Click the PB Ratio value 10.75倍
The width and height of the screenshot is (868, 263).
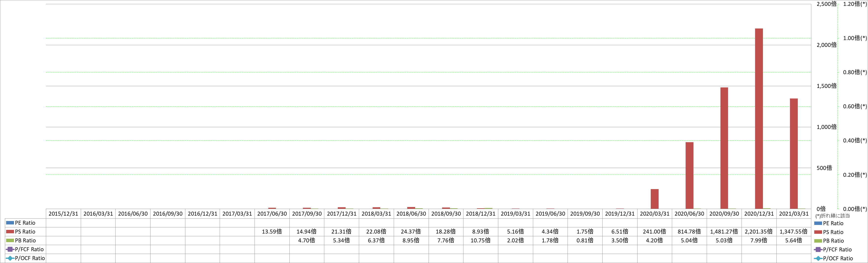pyautogui.click(x=480, y=240)
